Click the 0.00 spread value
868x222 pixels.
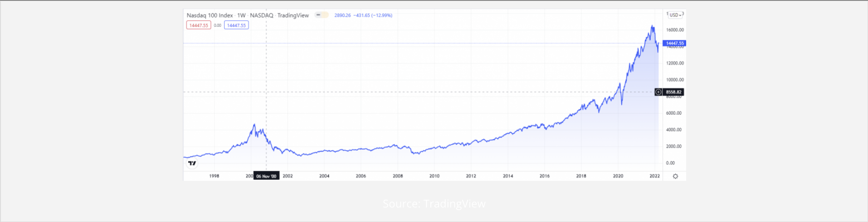tap(218, 25)
